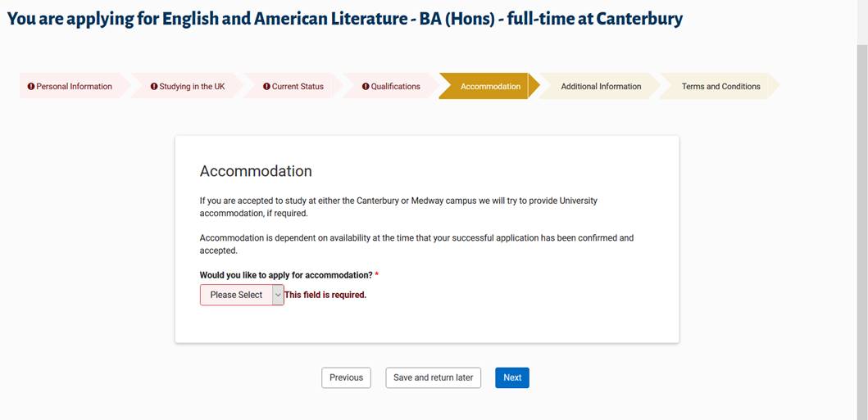Open the Current Status step
This screenshot has height=420, width=868.
(x=298, y=87)
